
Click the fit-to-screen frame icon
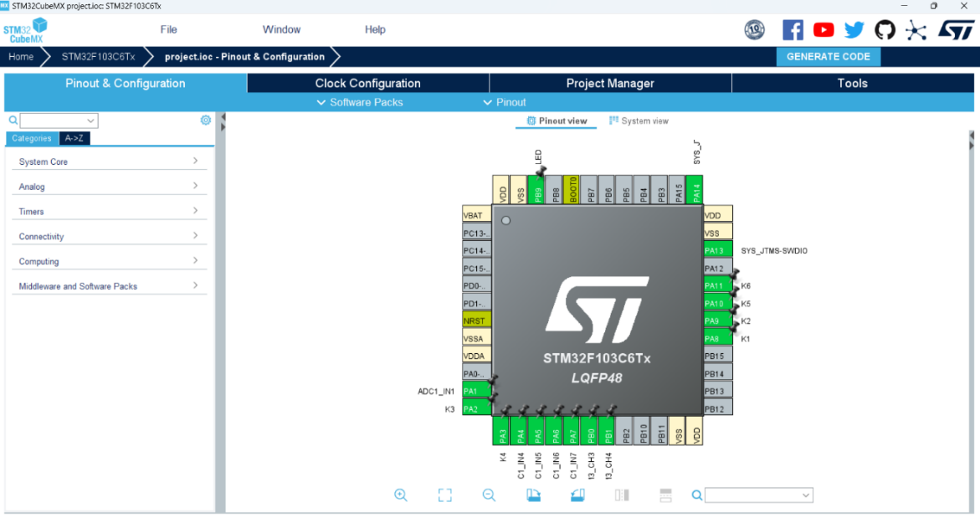[445, 495]
